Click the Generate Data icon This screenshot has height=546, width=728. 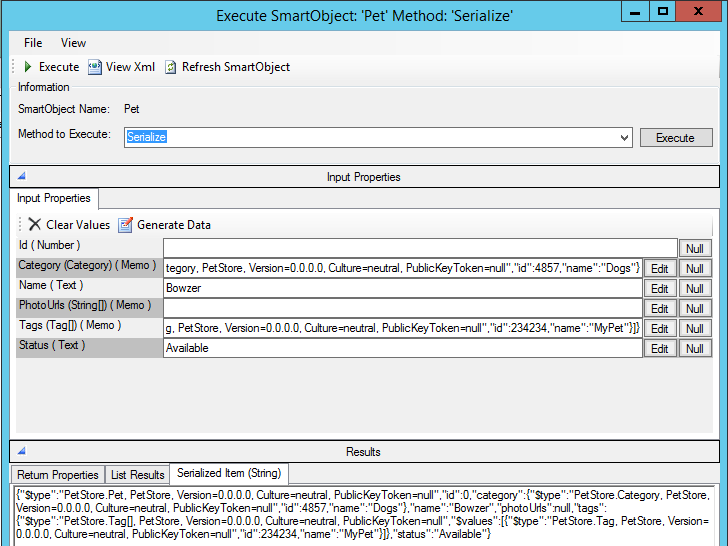click(126, 225)
